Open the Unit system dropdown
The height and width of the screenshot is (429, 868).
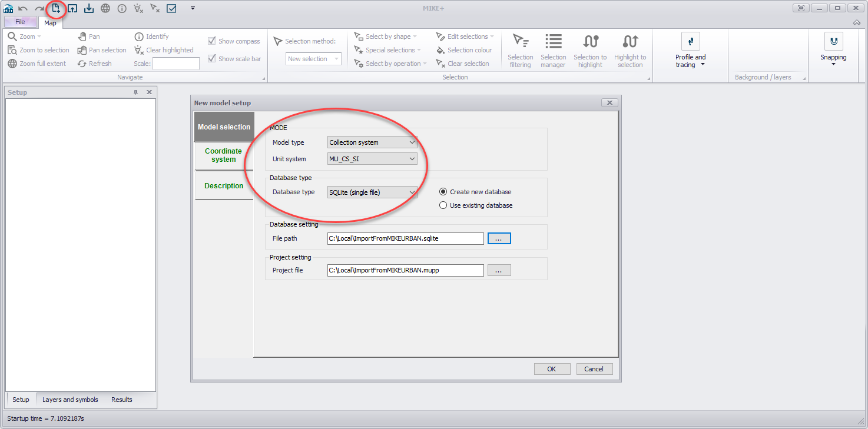372,159
